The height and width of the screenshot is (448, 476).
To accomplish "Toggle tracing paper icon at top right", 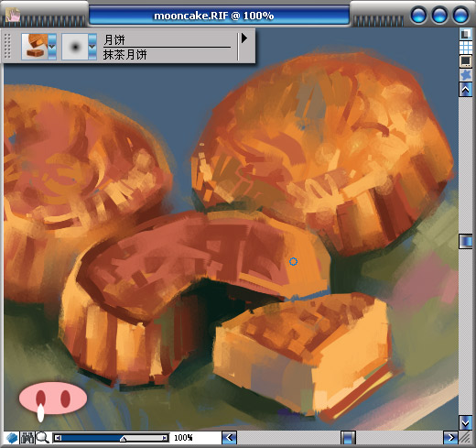I will [466, 34].
